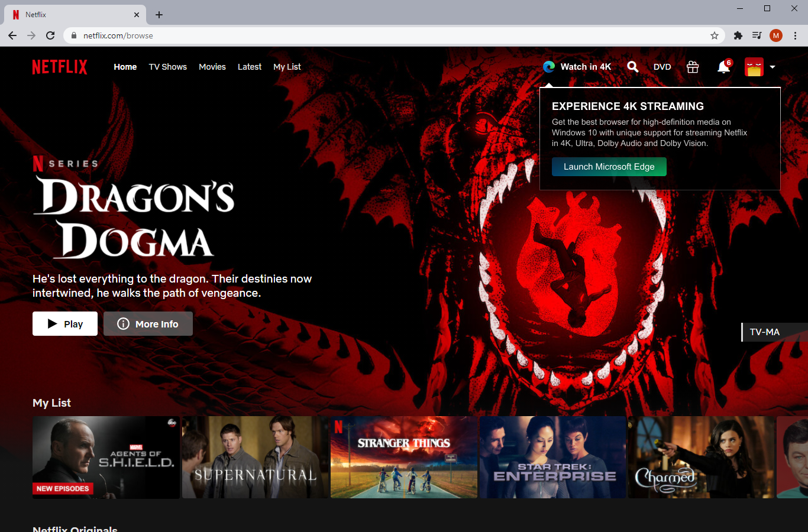Viewport: 808px width, 532px height.
Task: Play Dragon's Dogma
Action: point(65,324)
